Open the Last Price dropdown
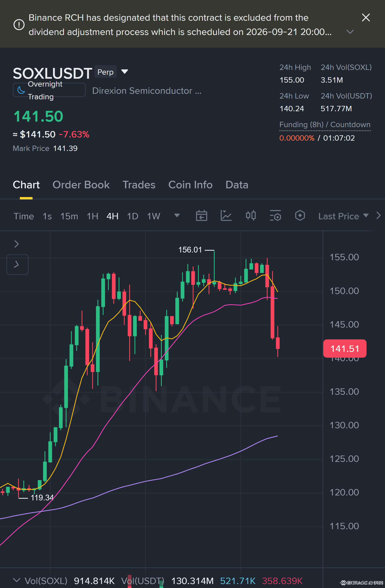This screenshot has width=385, height=588. pos(343,216)
